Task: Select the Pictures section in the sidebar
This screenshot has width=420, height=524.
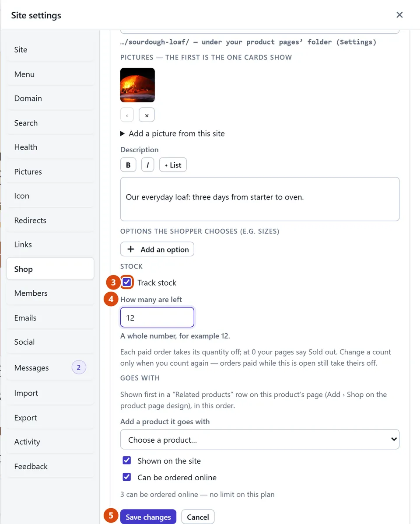Action: tap(50, 172)
